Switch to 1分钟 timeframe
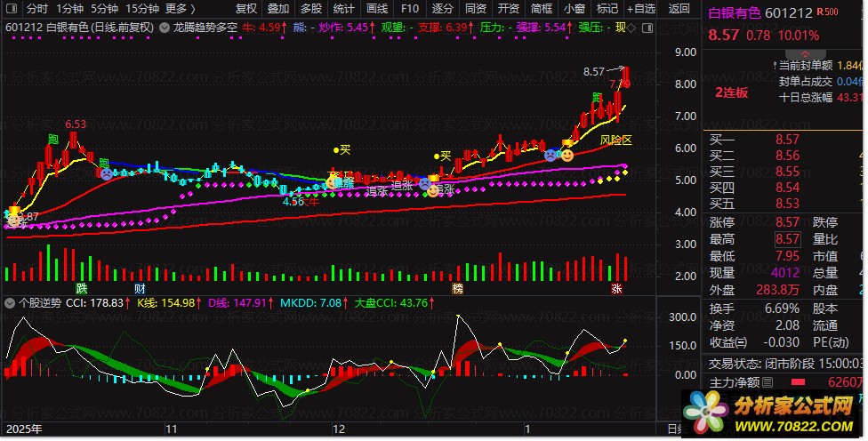Screen dimensions: 868x441 pos(69,8)
